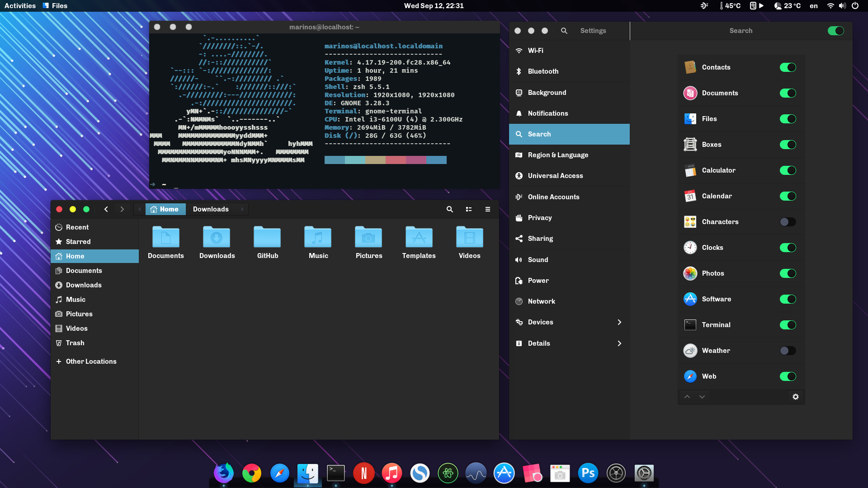The width and height of the screenshot is (868, 488).
Task: Launch Netflix icon in the dock
Action: pos(364,473)
